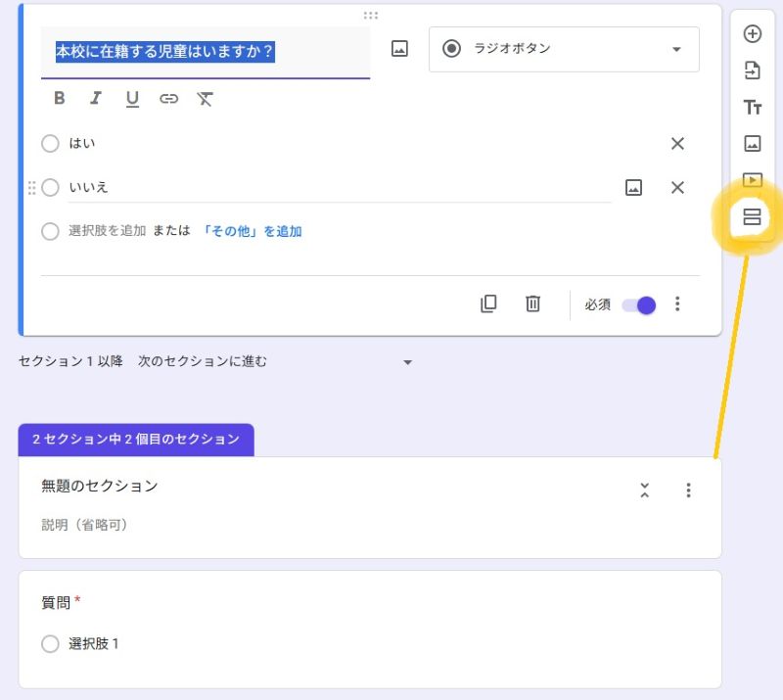Collapse the 無題のセクション section

(645, 490)
